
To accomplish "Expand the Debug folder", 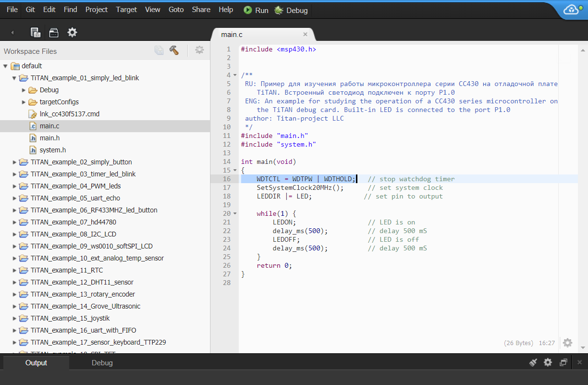I will click(24, 90).
